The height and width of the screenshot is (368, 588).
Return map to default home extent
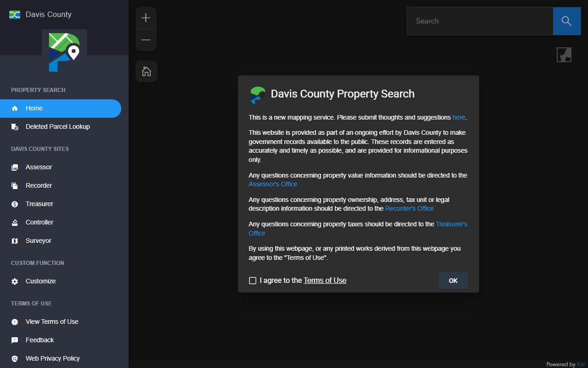tap(146, 71)
